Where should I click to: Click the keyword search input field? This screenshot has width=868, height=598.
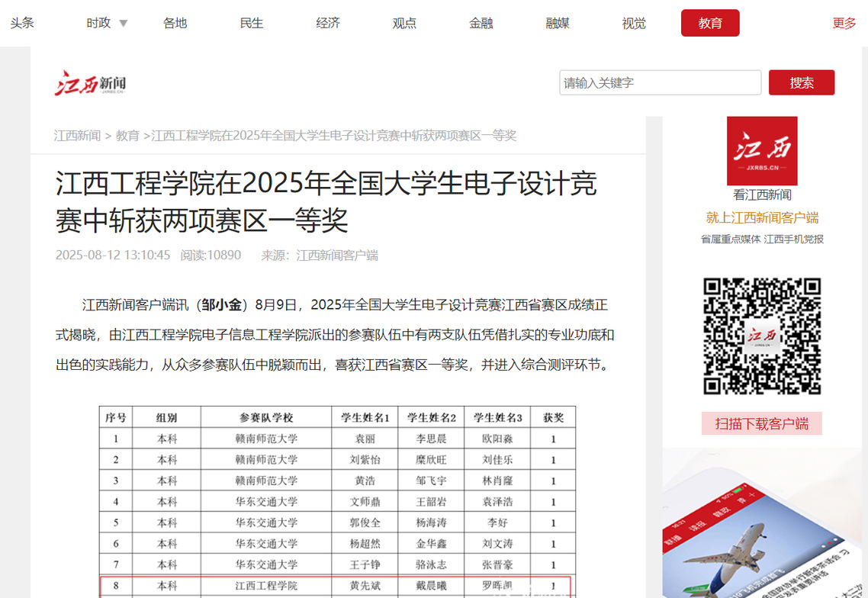click(x=660, y=82)
